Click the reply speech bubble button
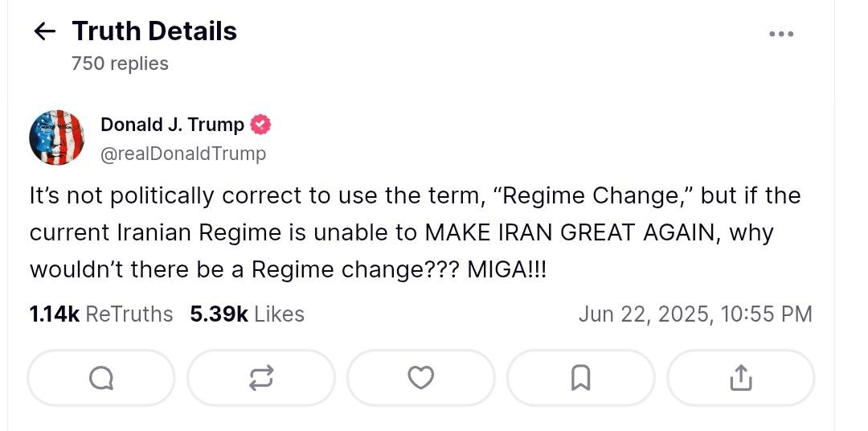The width and height of the screenshot is (868, 431). pos(100,377)
